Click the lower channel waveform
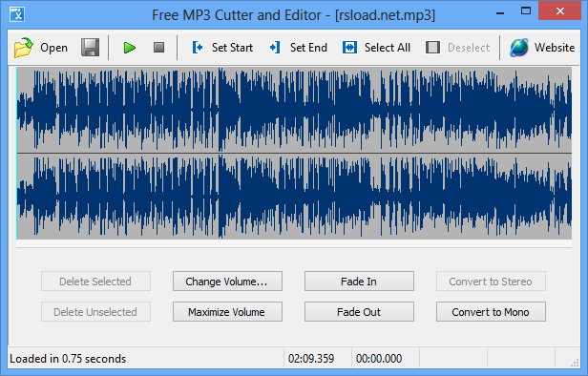The height and width of the screenshot is (376, 588). [x=294, y=197]
